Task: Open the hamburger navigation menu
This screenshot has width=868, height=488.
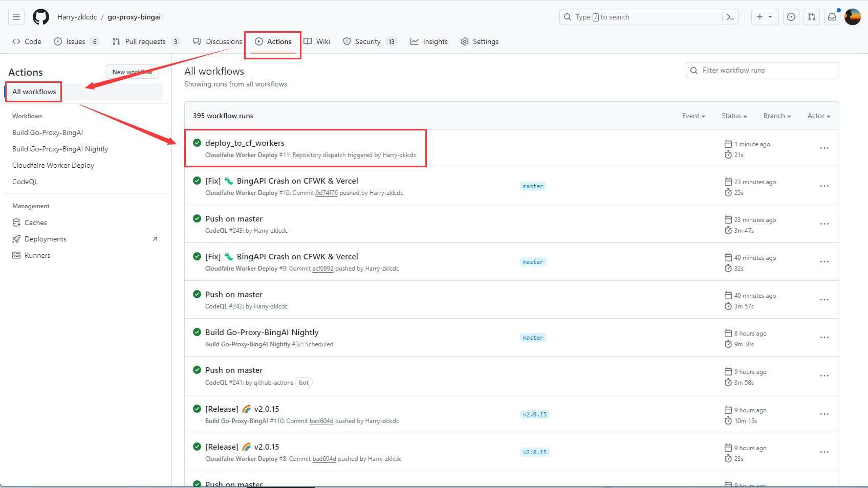Action: tap(16, 16)
